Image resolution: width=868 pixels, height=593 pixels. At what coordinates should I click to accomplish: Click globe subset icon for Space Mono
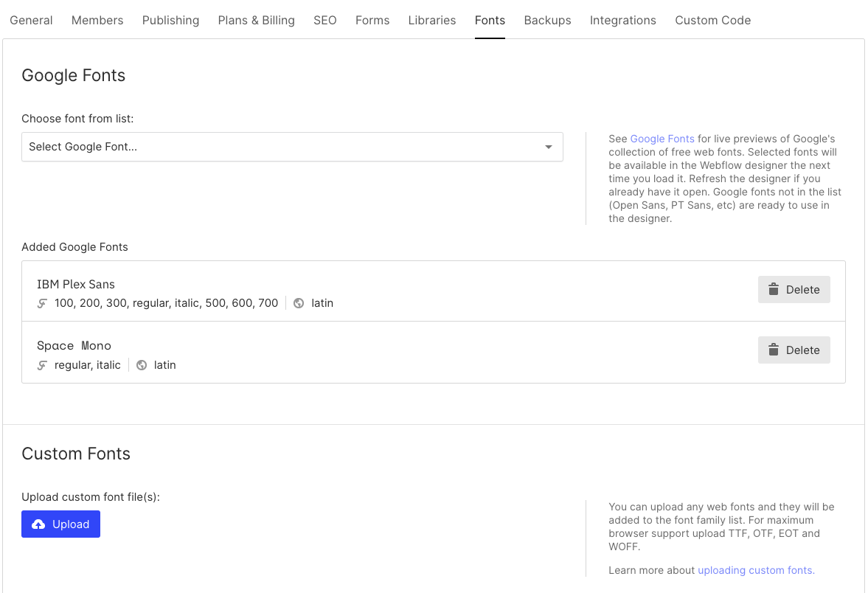pos(142,365)
